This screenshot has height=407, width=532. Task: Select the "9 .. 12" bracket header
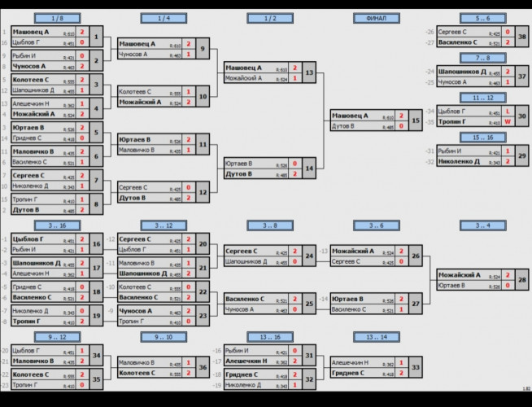coord(59,336)
